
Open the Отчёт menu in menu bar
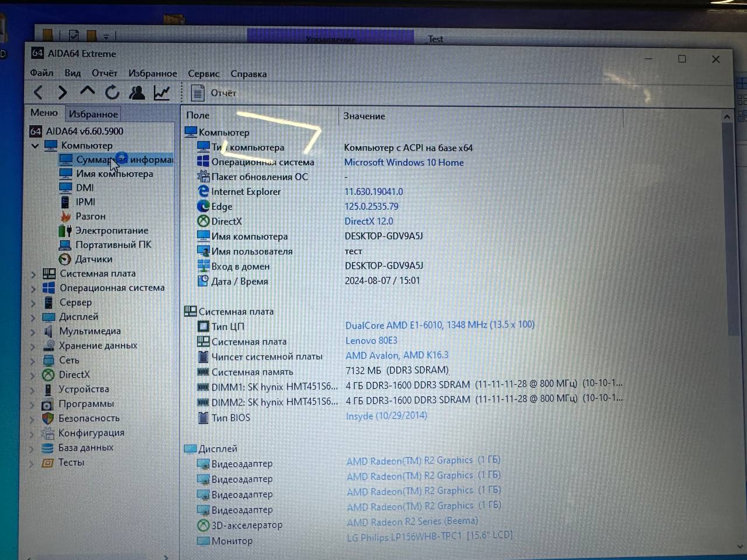point(104,73)
